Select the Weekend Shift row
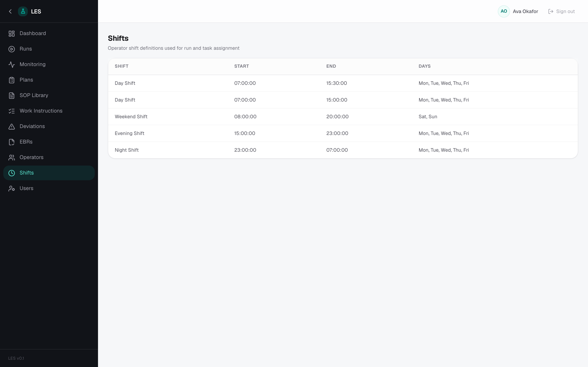 pyautogui.click(x=343, y=117)
